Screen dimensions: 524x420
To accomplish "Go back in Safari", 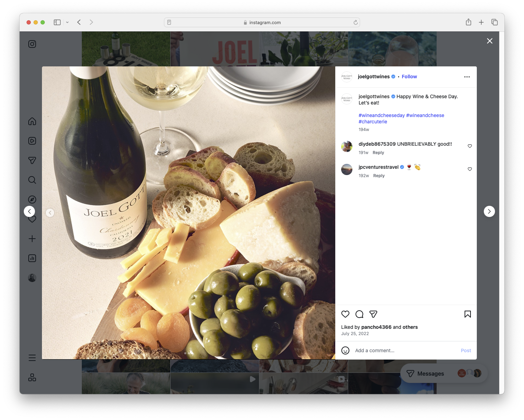I will [79, 22].
